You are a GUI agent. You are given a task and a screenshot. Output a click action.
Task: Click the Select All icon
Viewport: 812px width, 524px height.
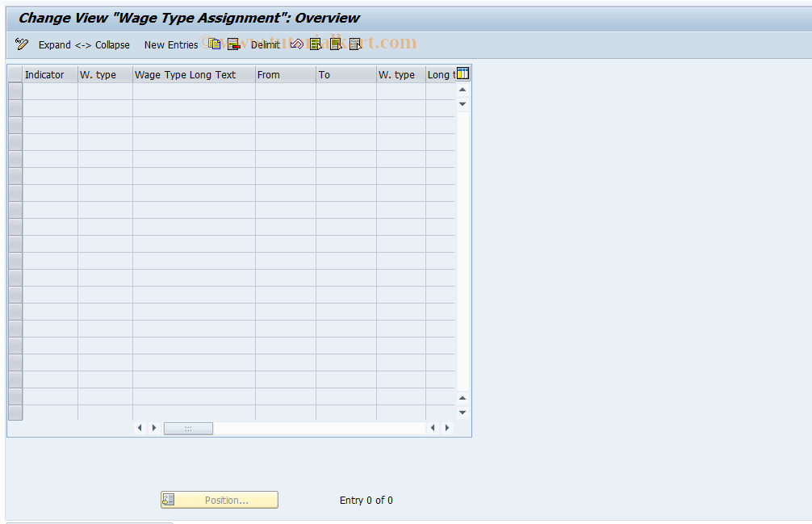pyautogui.click(x=316, y=44)
